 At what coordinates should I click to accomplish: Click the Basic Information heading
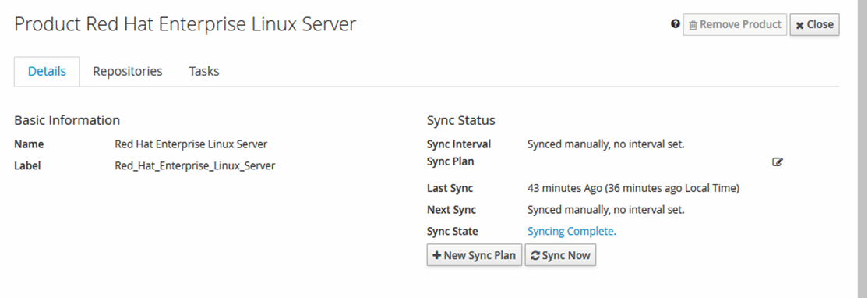(67, 120)
